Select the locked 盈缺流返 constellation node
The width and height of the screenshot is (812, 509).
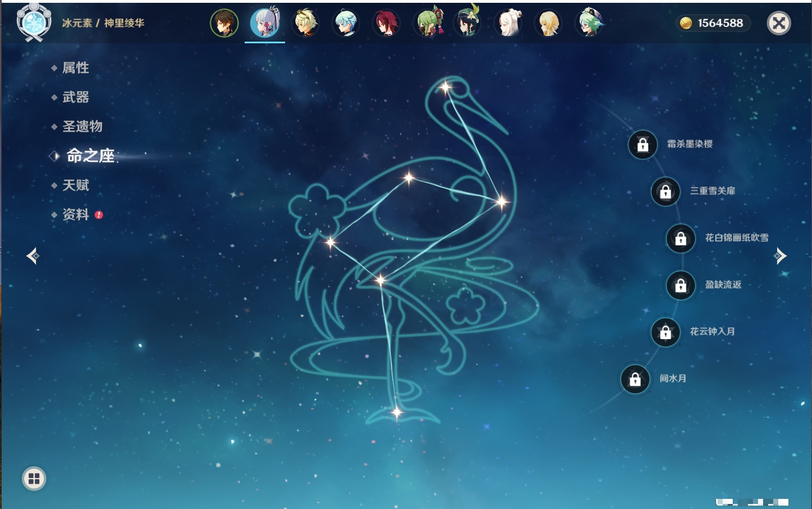[681, 285]
